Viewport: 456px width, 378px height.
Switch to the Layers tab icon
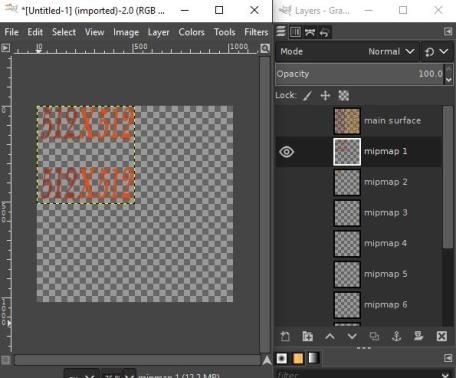click(281, 32)
